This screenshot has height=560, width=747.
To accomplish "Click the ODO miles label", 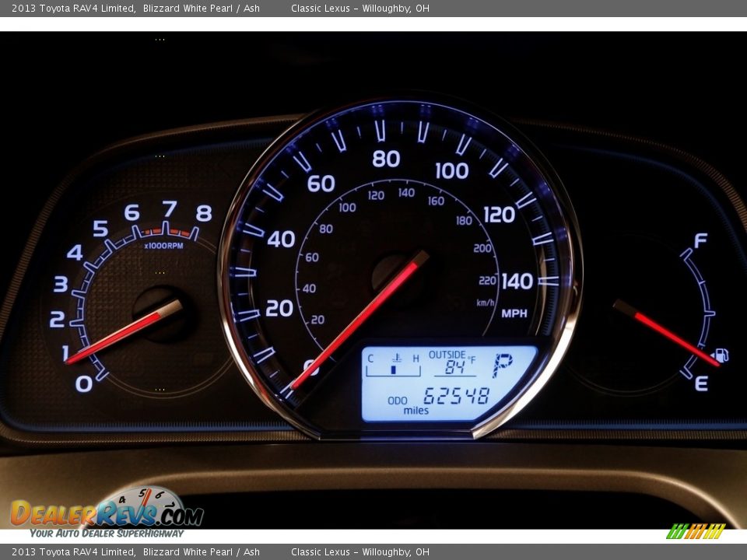I will point(406,405).
